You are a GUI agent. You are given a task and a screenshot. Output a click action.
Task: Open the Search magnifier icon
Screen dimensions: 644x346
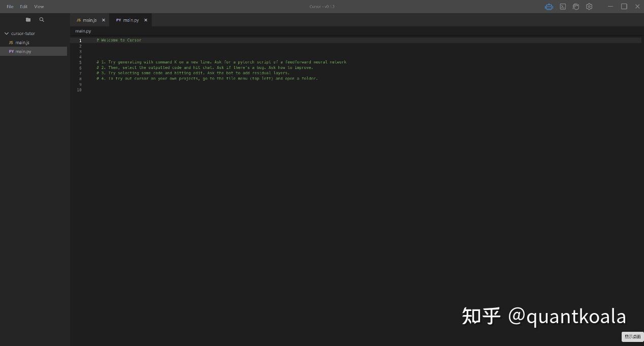[42, 19]
